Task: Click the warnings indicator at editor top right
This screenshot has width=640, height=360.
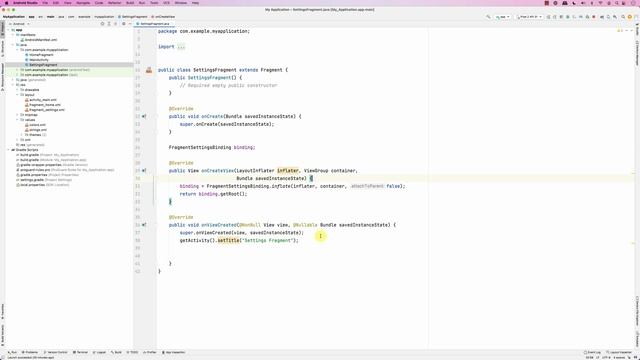Action: (x=620, y=31)
